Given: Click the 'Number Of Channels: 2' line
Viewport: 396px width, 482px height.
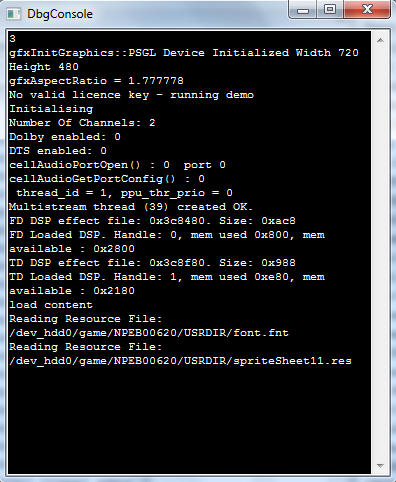Looking at the screenshot, I should pos(82,123).
